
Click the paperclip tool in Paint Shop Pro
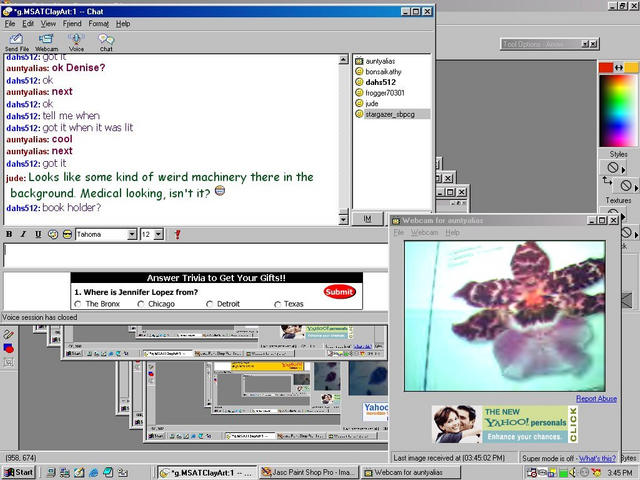[9, 334]
